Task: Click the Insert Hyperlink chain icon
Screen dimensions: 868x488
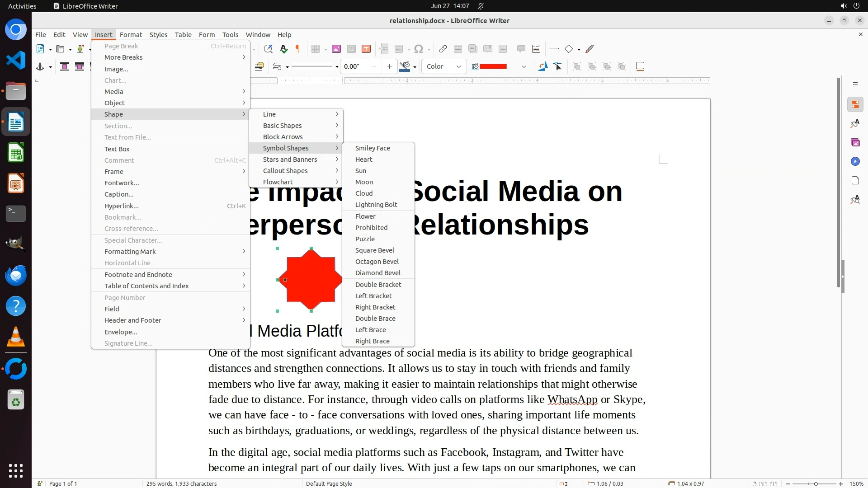Action: pyautogui.click(x=443, y=49)
